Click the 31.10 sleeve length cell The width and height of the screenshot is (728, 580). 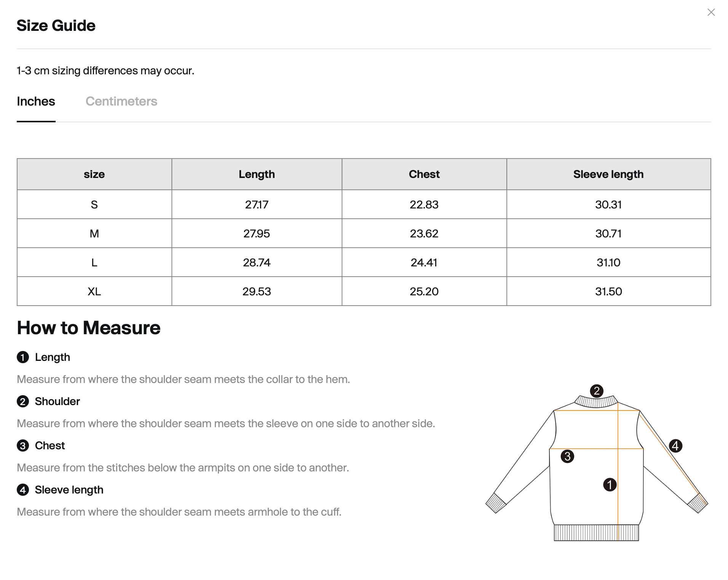pos(608,263)
